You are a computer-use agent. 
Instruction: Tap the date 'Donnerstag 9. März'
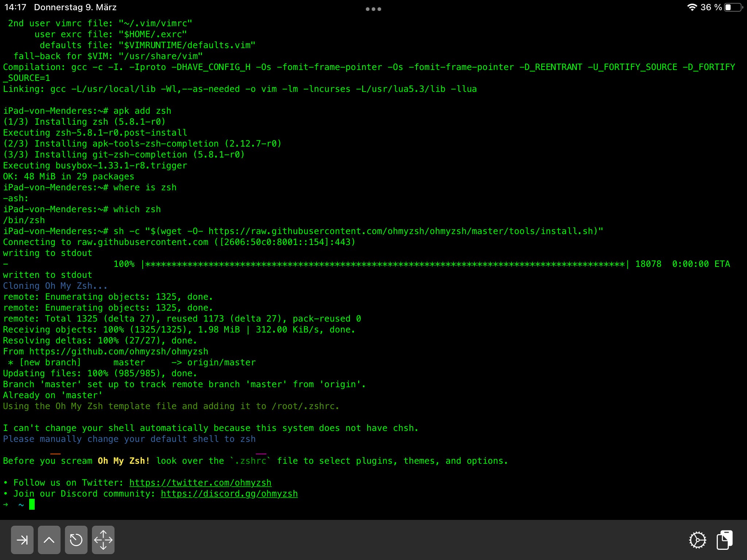click(x=75, y=7)
